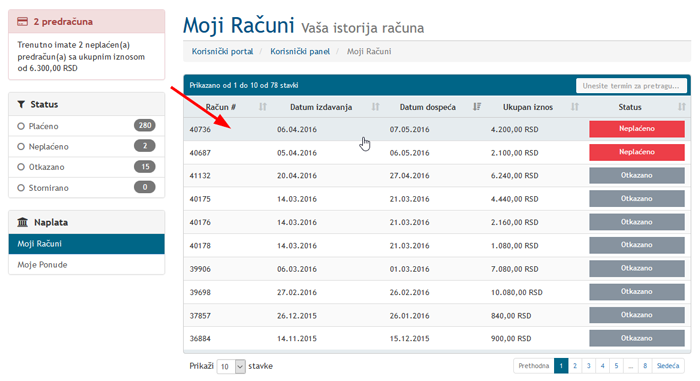
Task: Sort by Ukupan iznos arrows icon
Action: [x=575, y=107]
